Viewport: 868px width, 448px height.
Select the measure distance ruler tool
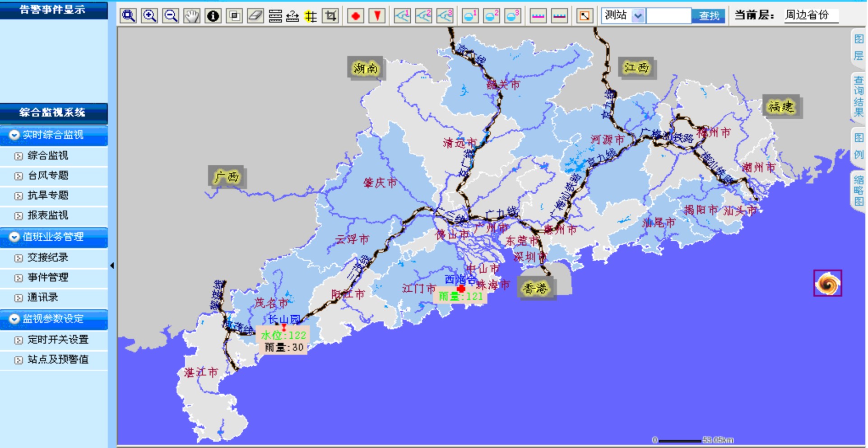point(292,16)
